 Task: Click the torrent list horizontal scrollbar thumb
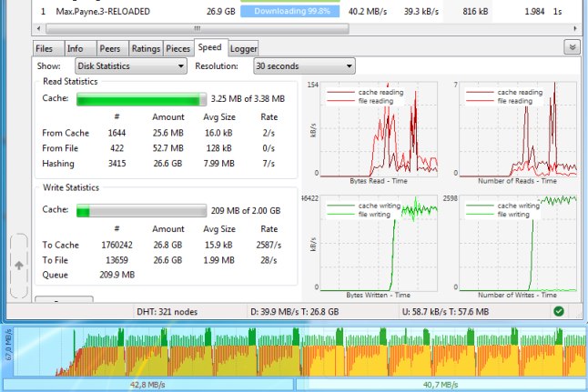(x=198, y=28)
